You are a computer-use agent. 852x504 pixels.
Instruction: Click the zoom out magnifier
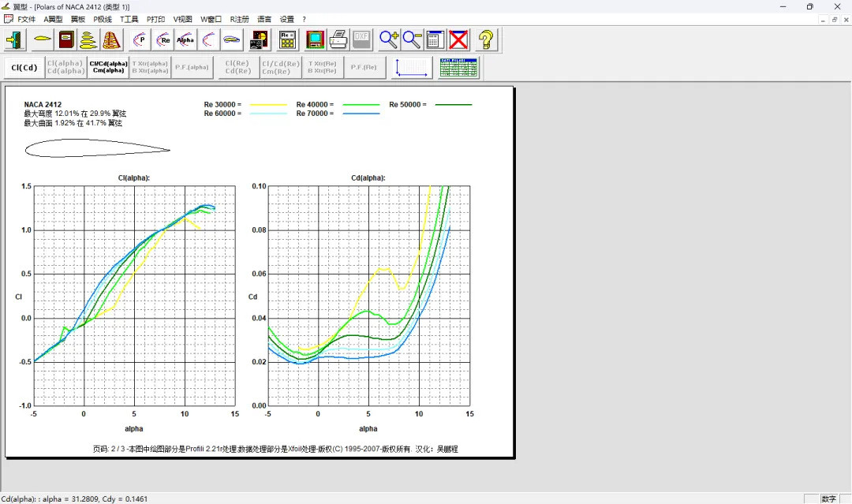pos(412,39)
